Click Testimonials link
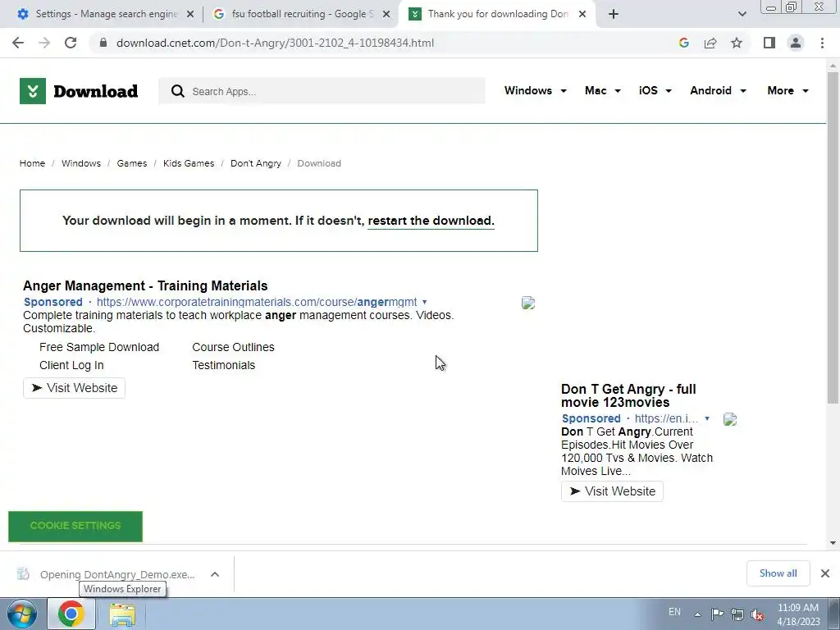The image size is (840, 630). click(x=223, y=365)
